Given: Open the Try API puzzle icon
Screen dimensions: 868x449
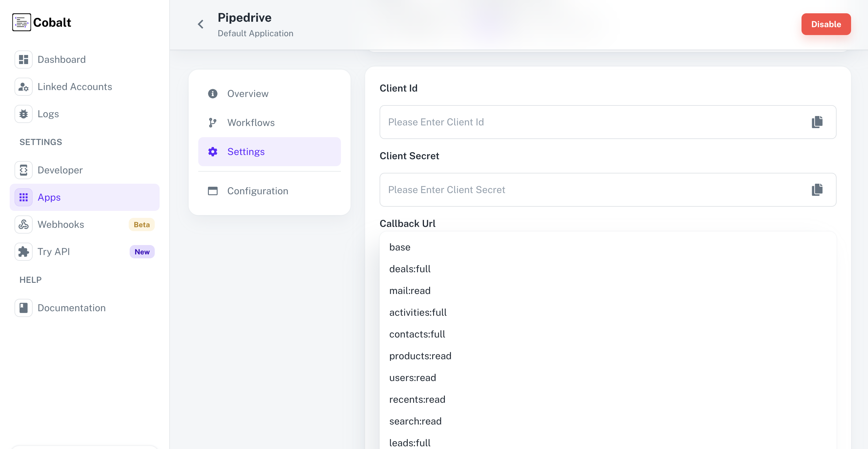Looking at the screenshot, I should click(x=23, y=252).
